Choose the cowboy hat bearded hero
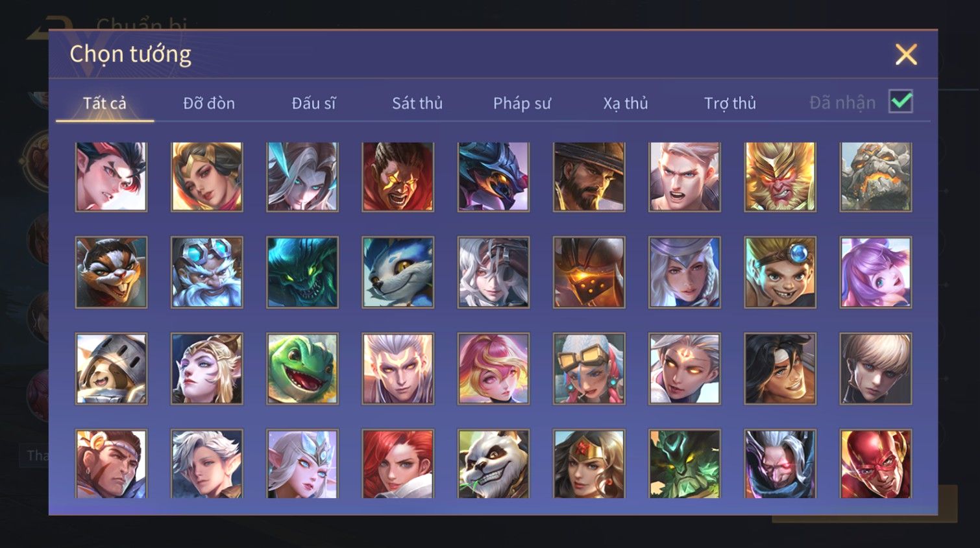This screenshot has width=980, height=548. click(589, 177)
